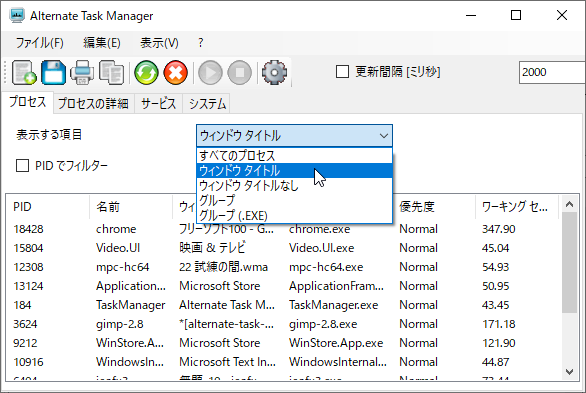Click working set value 347.90

click(x=499, y=229)
